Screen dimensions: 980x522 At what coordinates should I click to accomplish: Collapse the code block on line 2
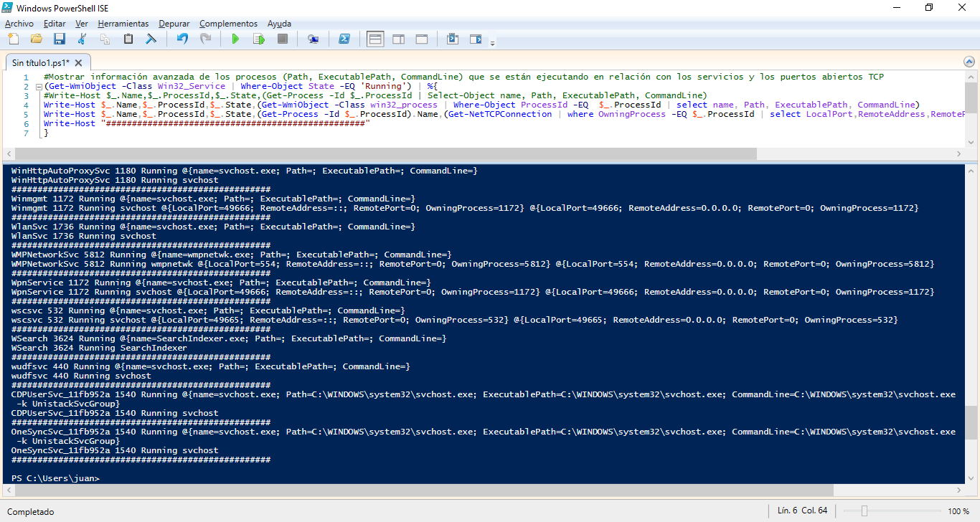click(x=39, y=87)
